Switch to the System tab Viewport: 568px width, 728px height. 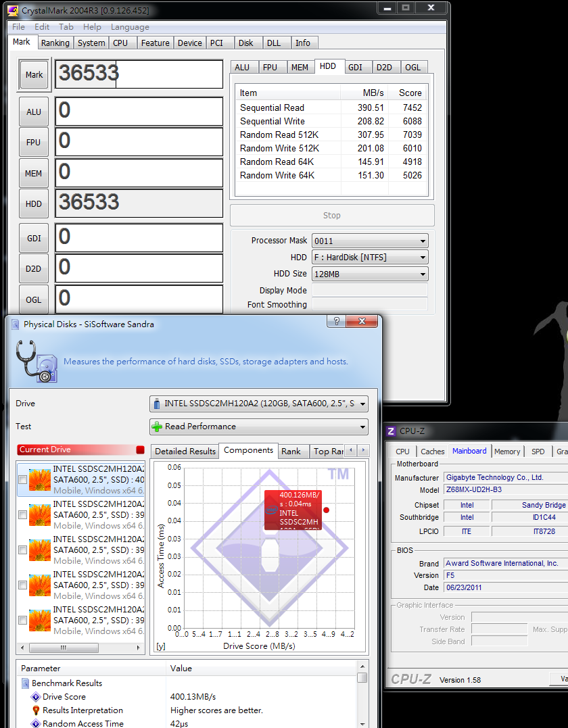click(x=91, y=43)
